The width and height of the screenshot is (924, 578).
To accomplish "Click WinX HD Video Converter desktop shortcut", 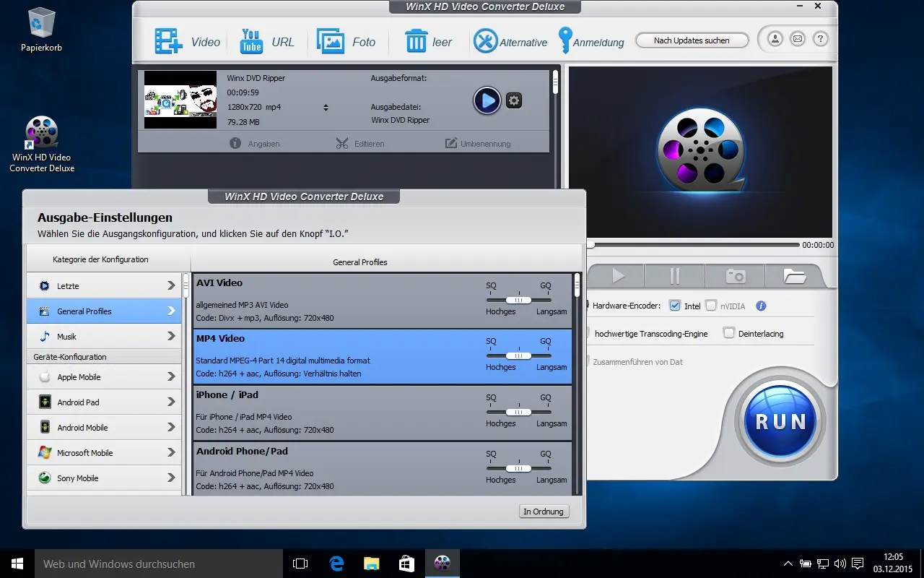I will (x=42, y=144).
